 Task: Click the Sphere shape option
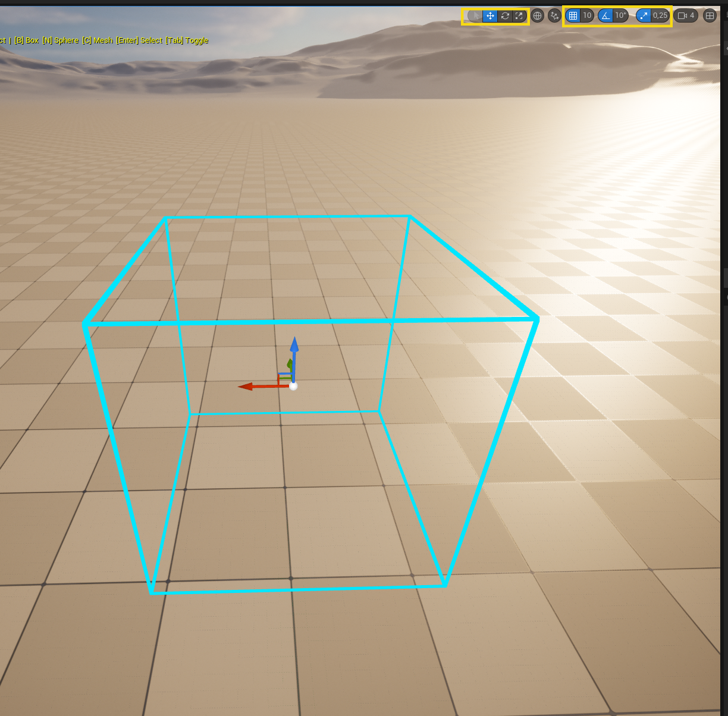coord(61,40)
